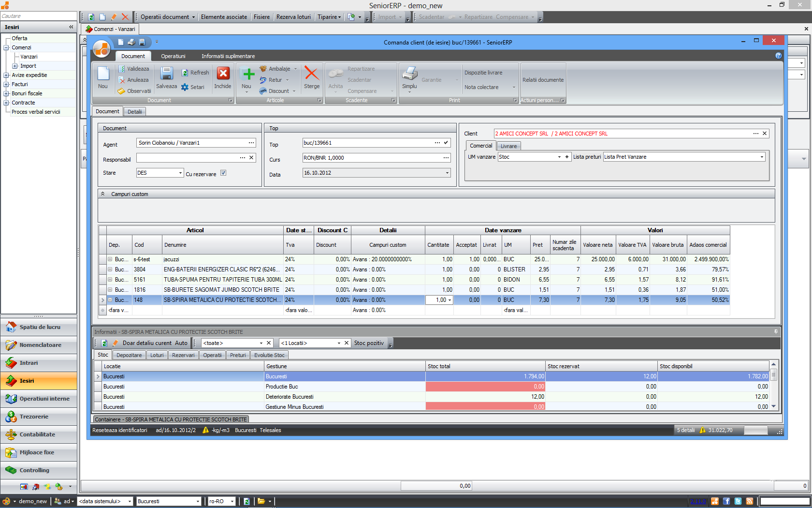Click the red Inchide close icon

pos(223,74)
